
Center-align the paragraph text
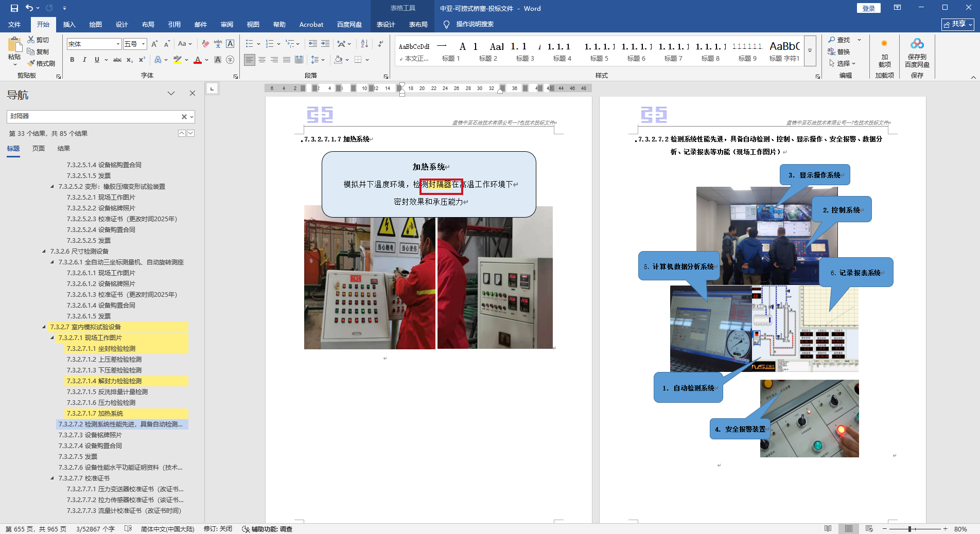[x=262, y=60]
